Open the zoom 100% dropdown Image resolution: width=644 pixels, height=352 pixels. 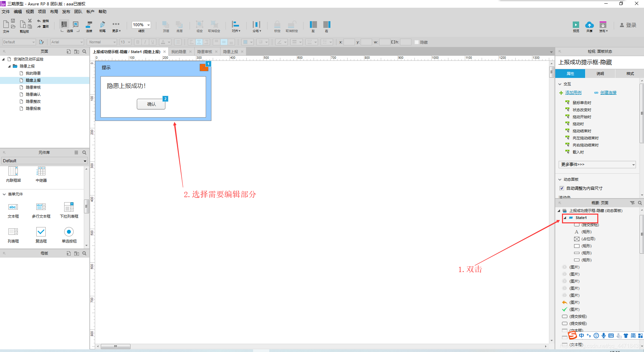pyautogui.click(x=148, y=25)
